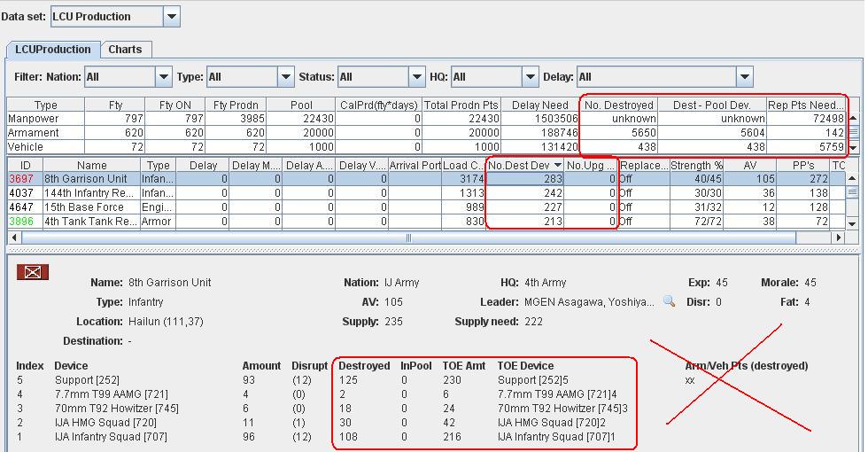Expand the Delay filter dropdown
This screenshot has height=452, width=868.
click(x=745, y=77)
